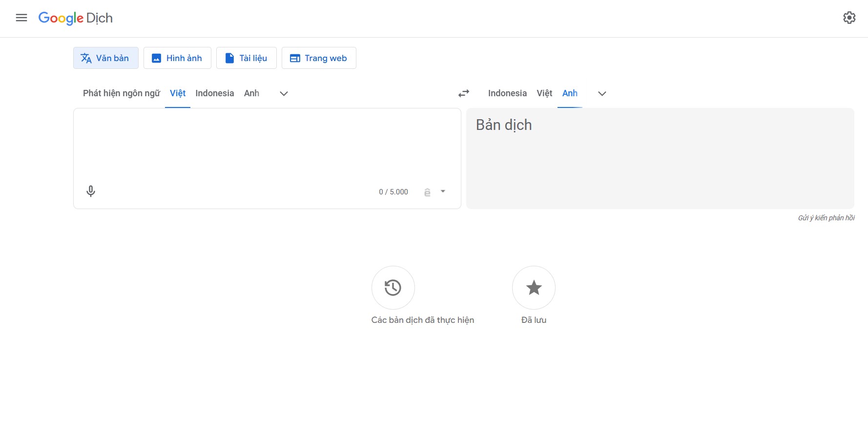Choose Indonesia as source language
The width and height of the screenshot is (868, 423).
click(x=214, y=93)
